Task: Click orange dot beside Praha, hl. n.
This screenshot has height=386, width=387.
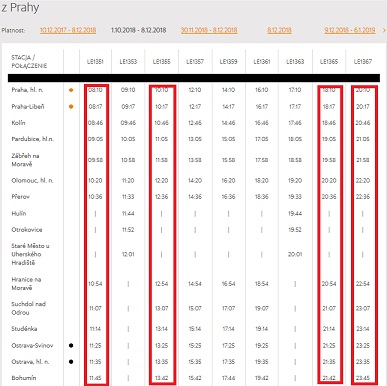Action: 71,90
